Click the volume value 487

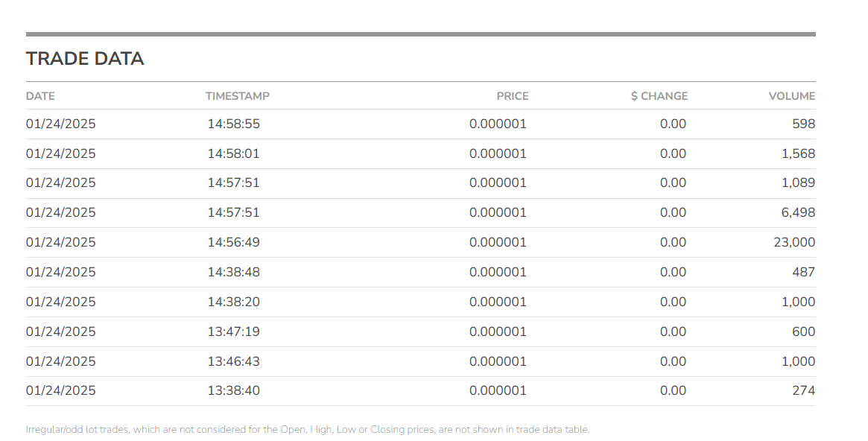coord(803,272)
